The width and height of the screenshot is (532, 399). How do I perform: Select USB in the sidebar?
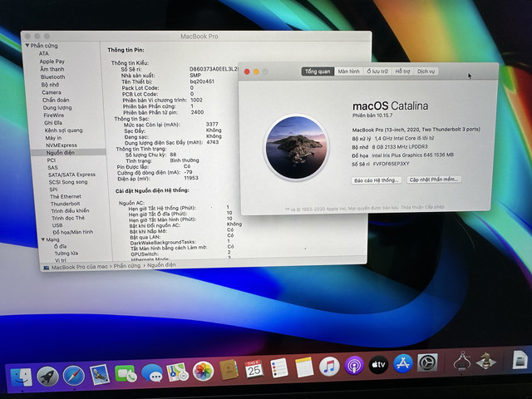click(57, 225)
